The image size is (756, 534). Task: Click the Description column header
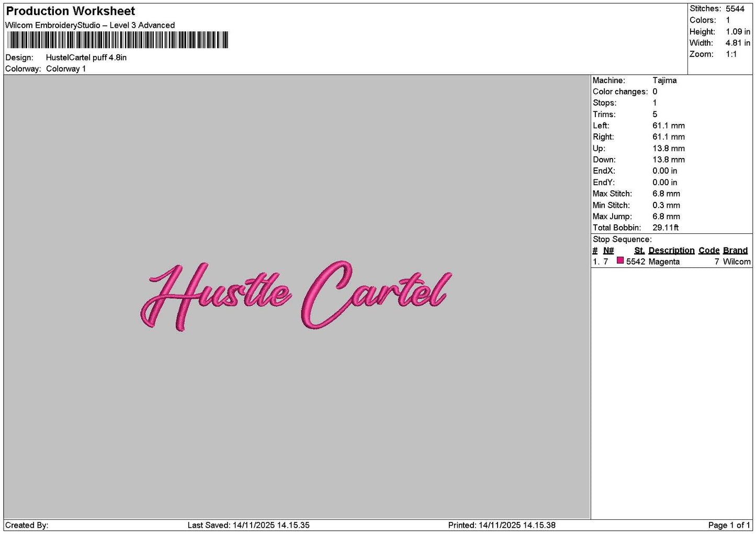tap(671, 251)
